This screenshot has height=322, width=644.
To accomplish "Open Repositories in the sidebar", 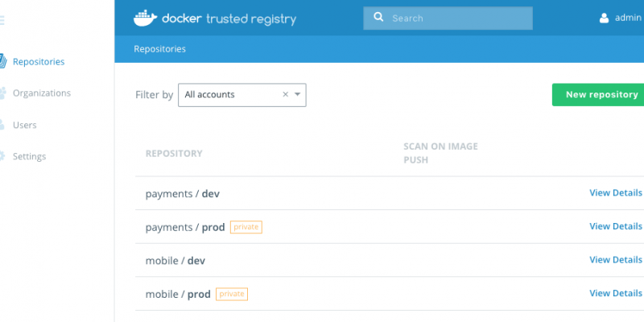I will [x=39, y=62].
